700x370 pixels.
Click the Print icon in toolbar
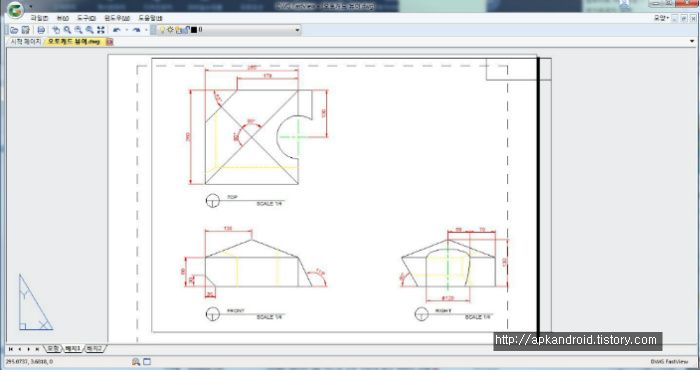[41, 30]
